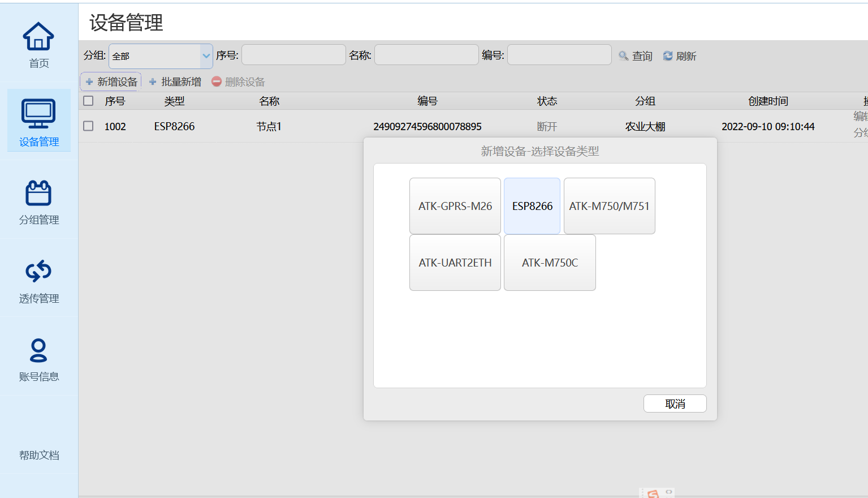Select the 设备管理 monitor icon
The height and width of the screenshot is (498, 868).
coord(38,114)
